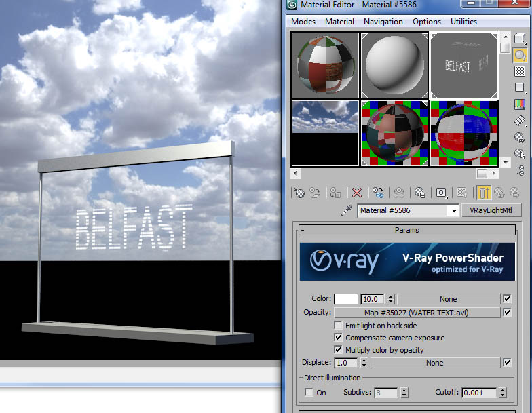Click the Cutoff value field 0.001
The image size is (532, 413).
click(x=479, y=393)
